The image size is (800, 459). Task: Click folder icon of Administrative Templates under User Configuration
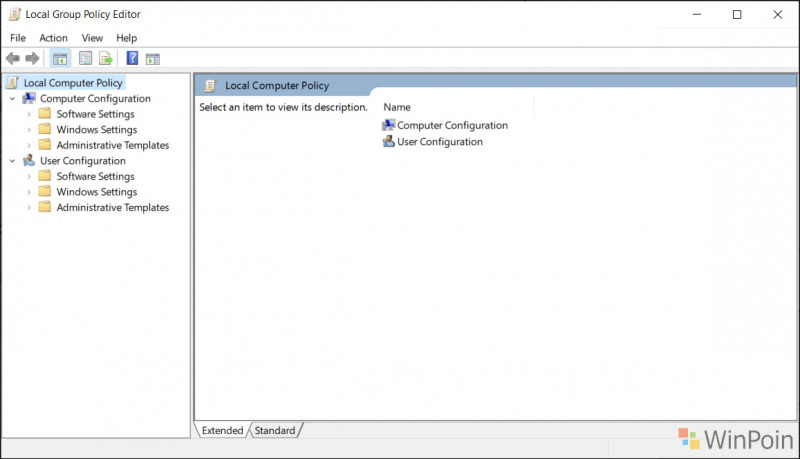click(45, 207)
